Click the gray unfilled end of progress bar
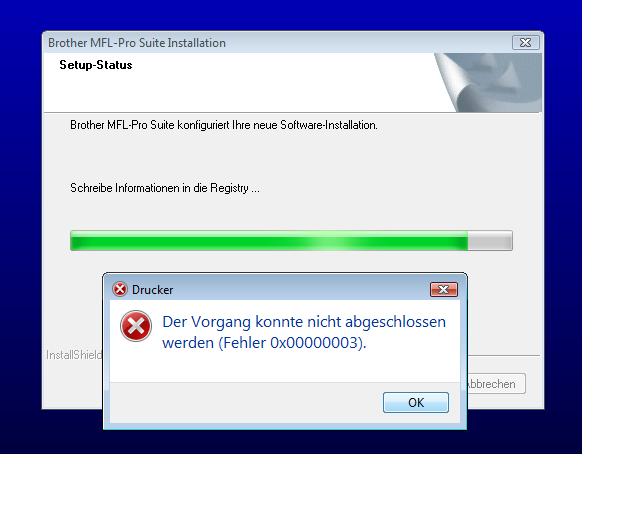Screen dimensions: 640x512 (x=490, y=241)
